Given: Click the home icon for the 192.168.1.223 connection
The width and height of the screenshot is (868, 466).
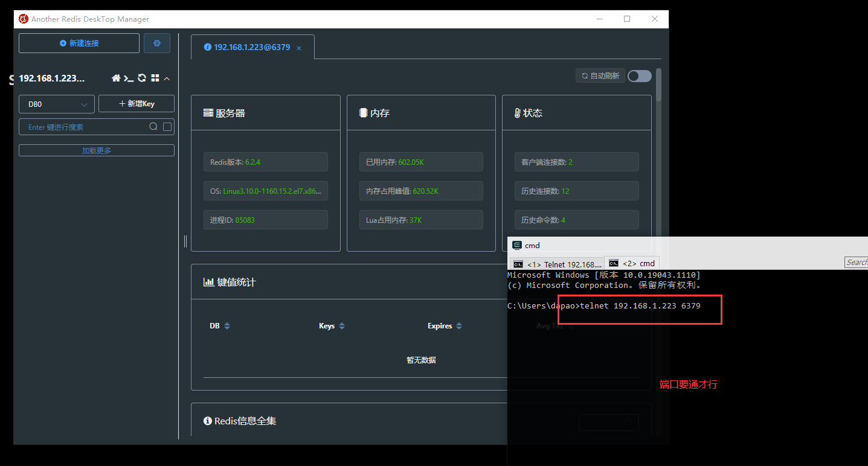Looking at the screenshot, I should click(x=117, y=78).
